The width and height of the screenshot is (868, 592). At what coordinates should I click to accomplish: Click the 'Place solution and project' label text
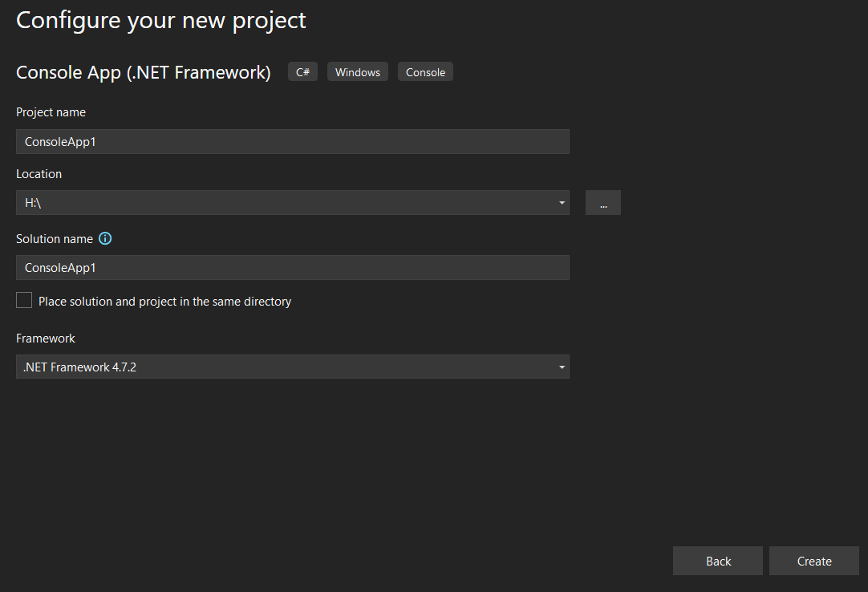tap(164, 302)
